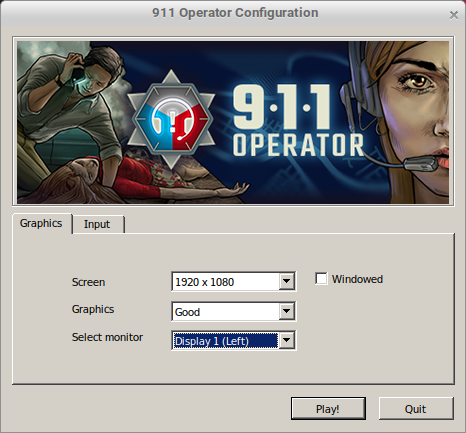This screenshot has width=466, height=433.
Task: Click the Quit button
Action: click(x=416, y=408)
